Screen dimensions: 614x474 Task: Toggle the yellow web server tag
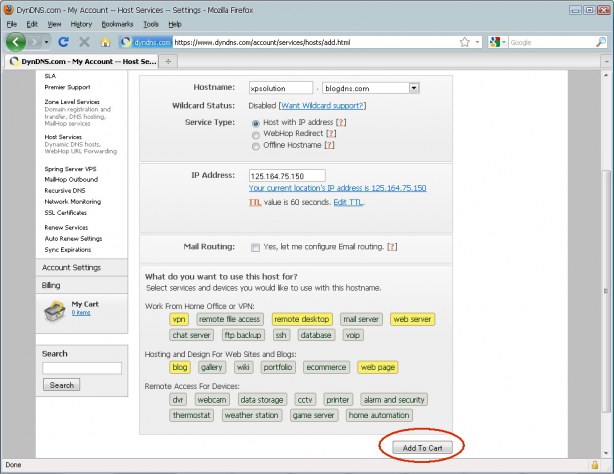(412, 319)
